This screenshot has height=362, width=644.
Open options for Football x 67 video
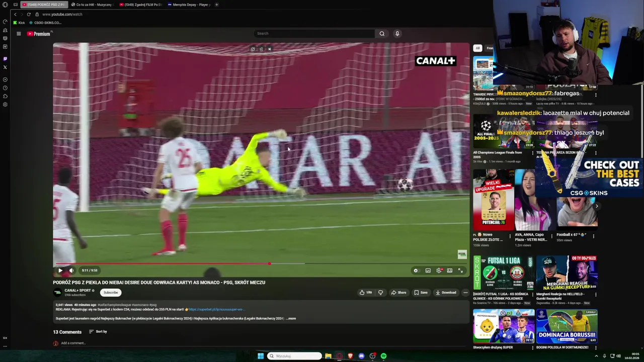(594, 236)
